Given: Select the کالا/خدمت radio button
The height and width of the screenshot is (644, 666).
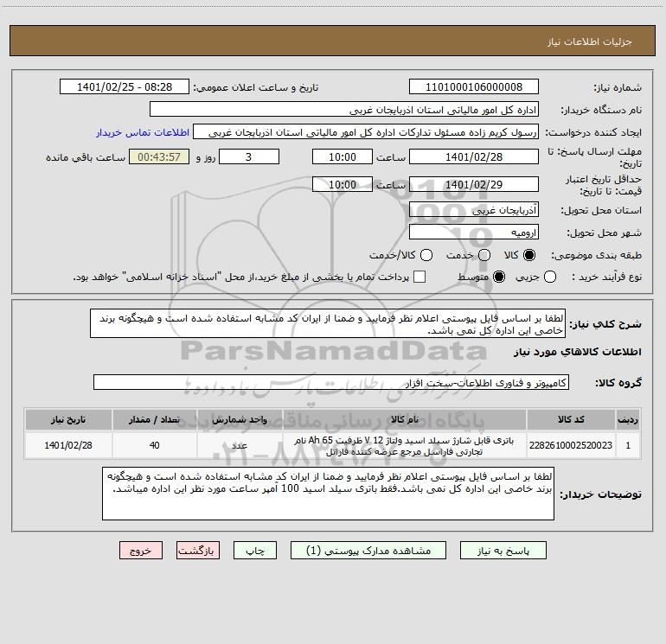Looking at the screenshot, I should (426, 255).
